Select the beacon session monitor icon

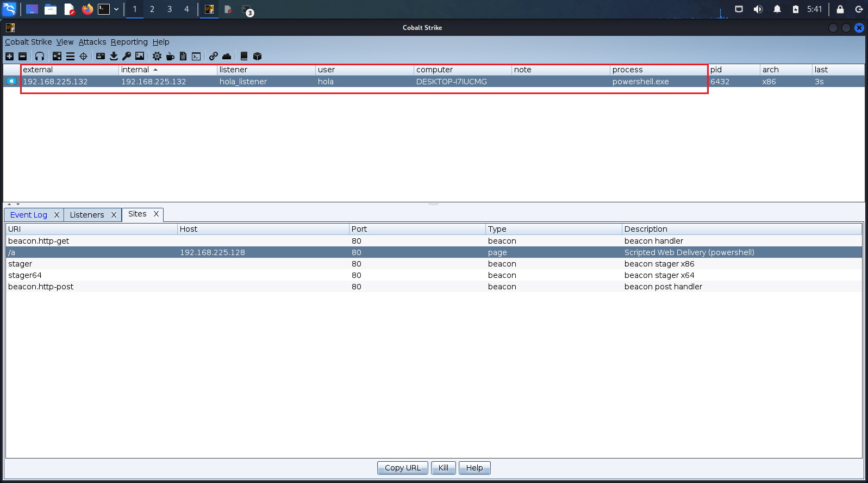11,82
